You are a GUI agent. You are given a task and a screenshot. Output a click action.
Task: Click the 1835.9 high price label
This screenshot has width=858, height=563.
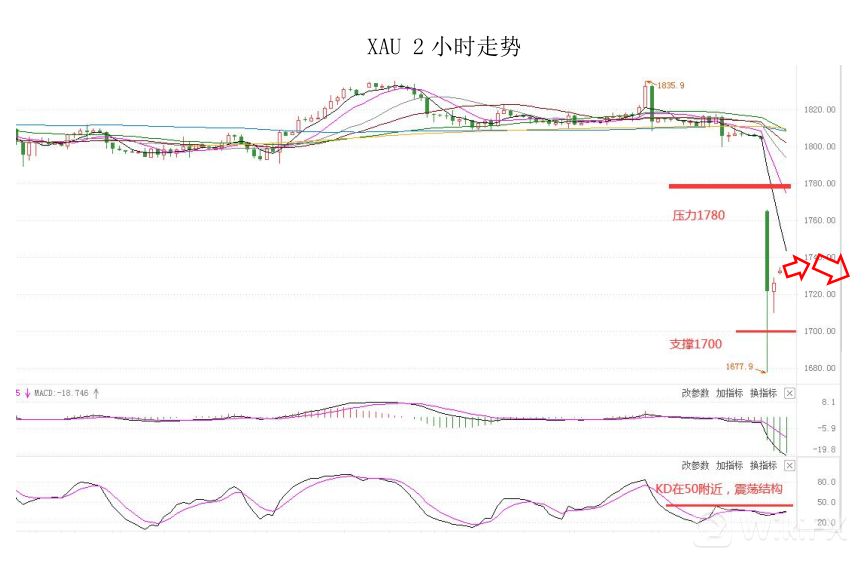pos(670,85)
